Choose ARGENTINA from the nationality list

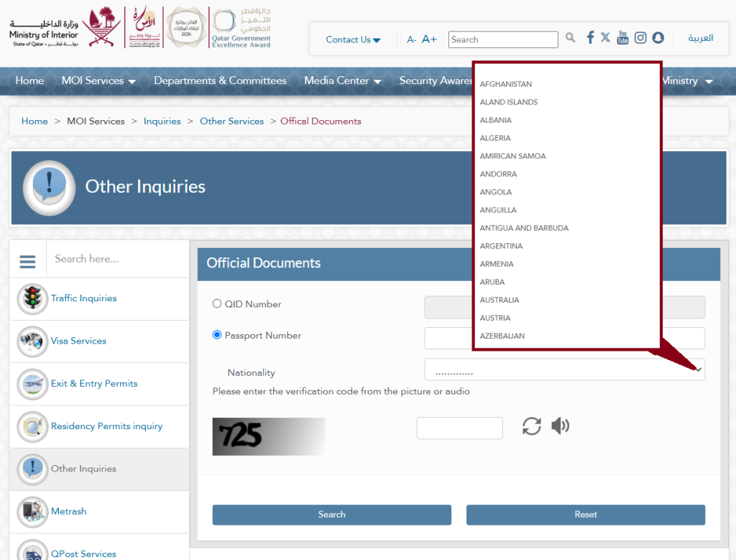pyautogui.click(x=501, y=246)
